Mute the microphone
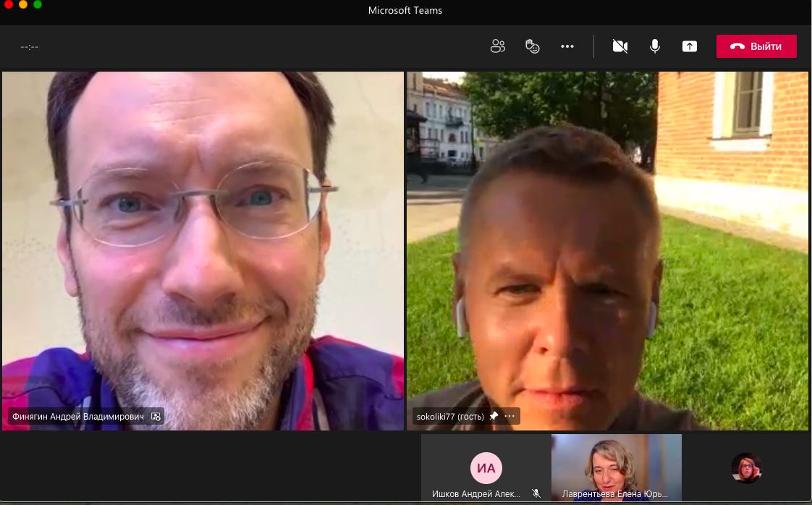Screen dimensions: 812x505 tap(655, 46)
